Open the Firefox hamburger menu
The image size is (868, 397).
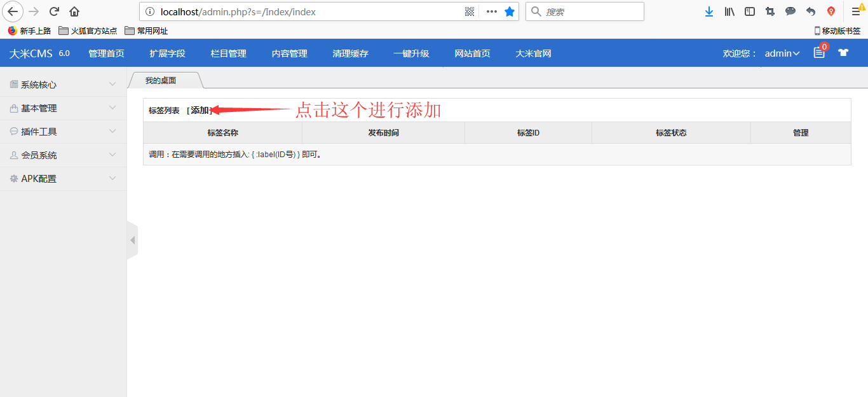pyautogui.click(x=857, y=11)
